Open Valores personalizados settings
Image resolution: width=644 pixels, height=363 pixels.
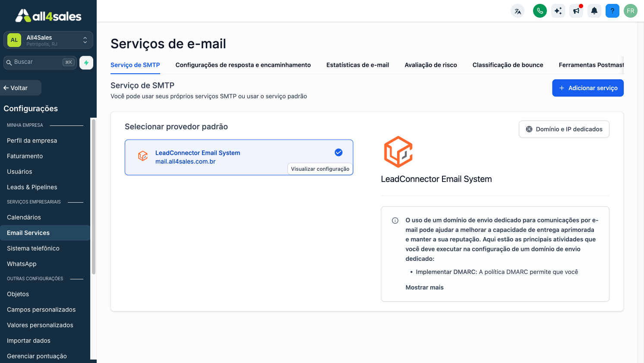(x=45, y=325)
